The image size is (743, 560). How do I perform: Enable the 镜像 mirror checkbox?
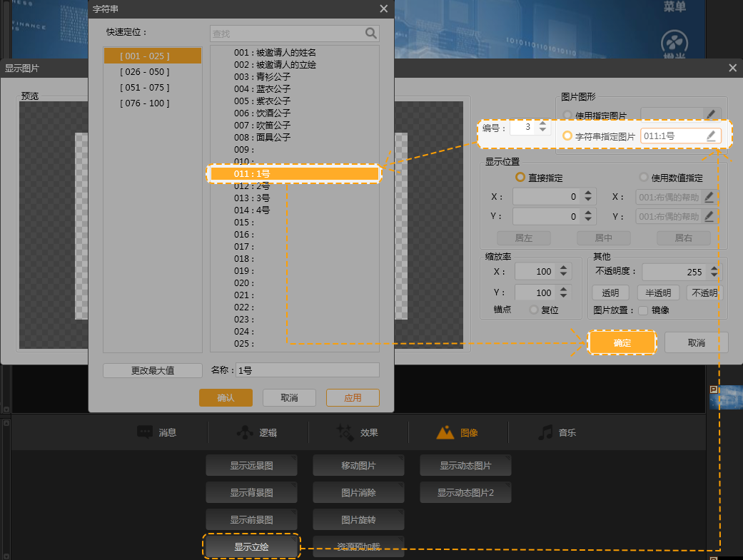tap(643, 310)
